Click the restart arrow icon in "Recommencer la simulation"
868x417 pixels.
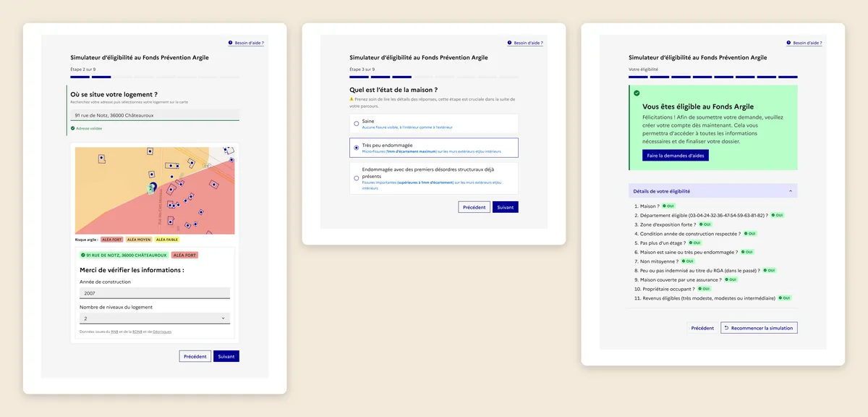[x=726, y=328]
